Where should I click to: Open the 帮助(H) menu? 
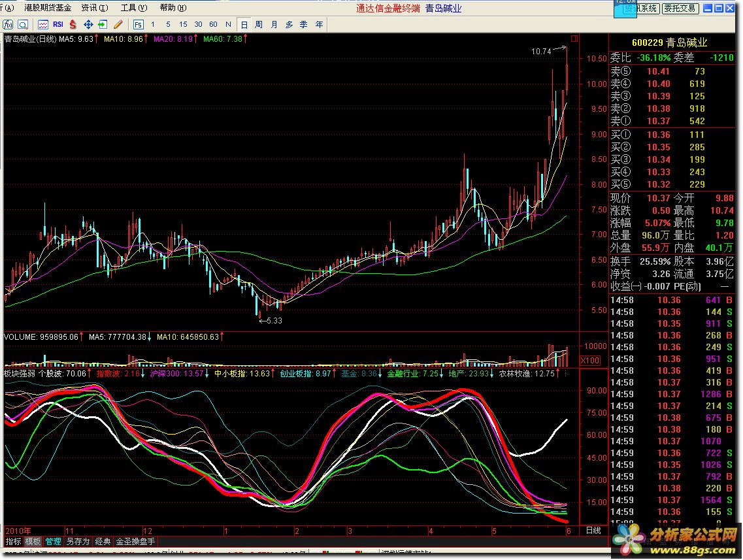pos(173,8)
